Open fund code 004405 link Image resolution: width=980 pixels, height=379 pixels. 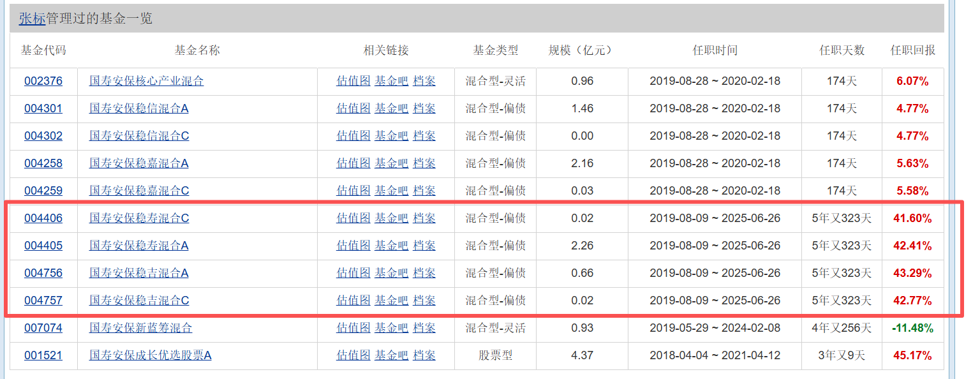43,246
